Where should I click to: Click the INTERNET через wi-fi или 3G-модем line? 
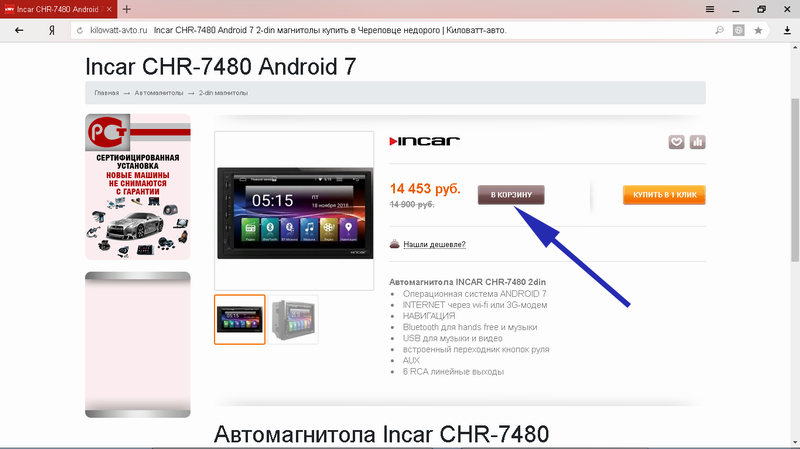point(475,305)
